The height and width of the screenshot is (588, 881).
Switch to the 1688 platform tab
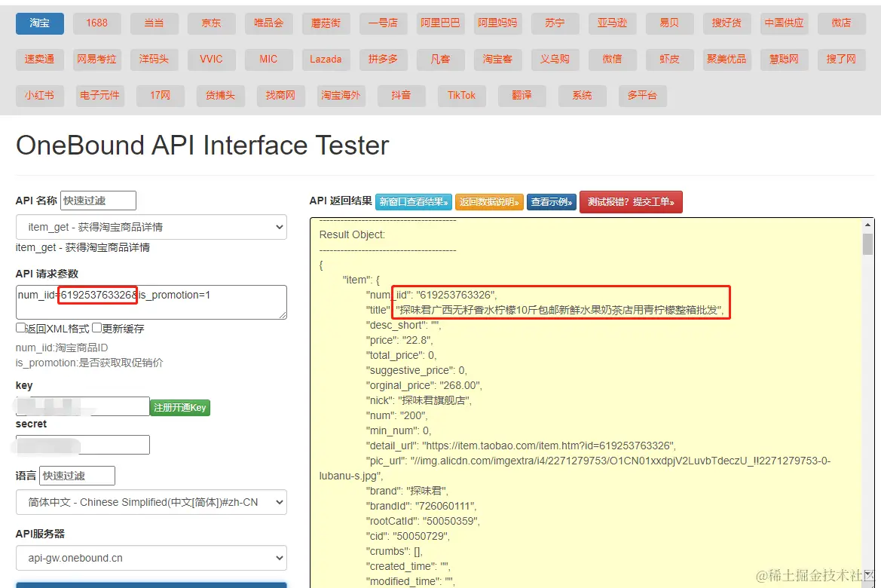point(96,23)
